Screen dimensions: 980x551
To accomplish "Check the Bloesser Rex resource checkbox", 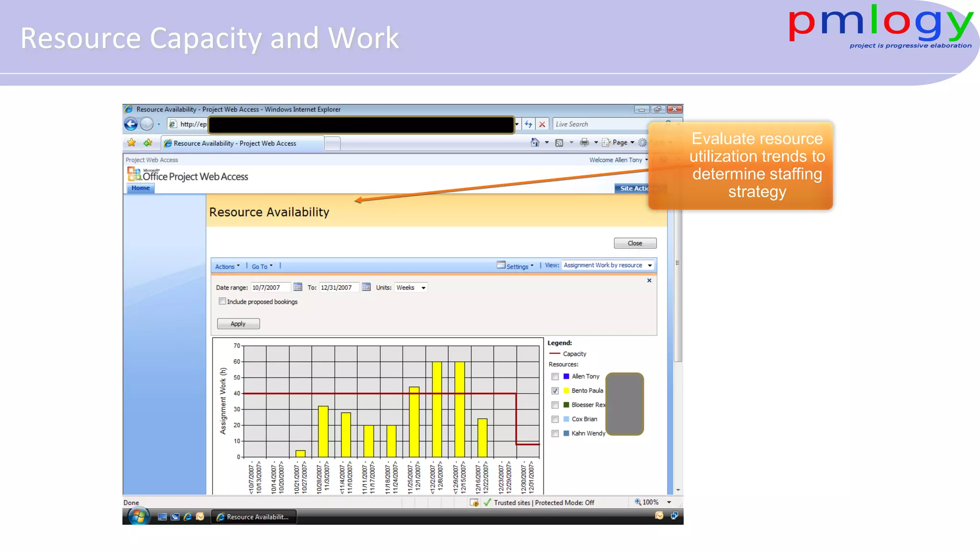I will click(x=555, y=405).
